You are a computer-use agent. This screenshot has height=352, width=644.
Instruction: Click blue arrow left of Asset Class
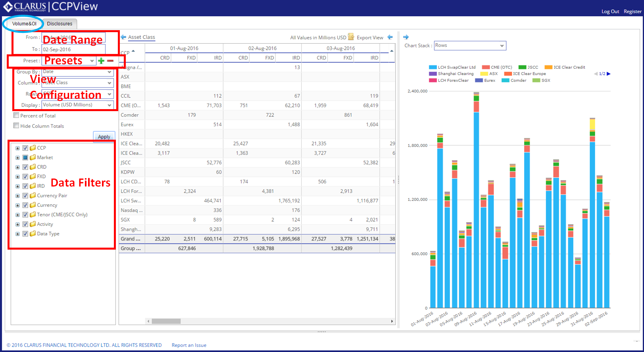(x=123, y=37)
